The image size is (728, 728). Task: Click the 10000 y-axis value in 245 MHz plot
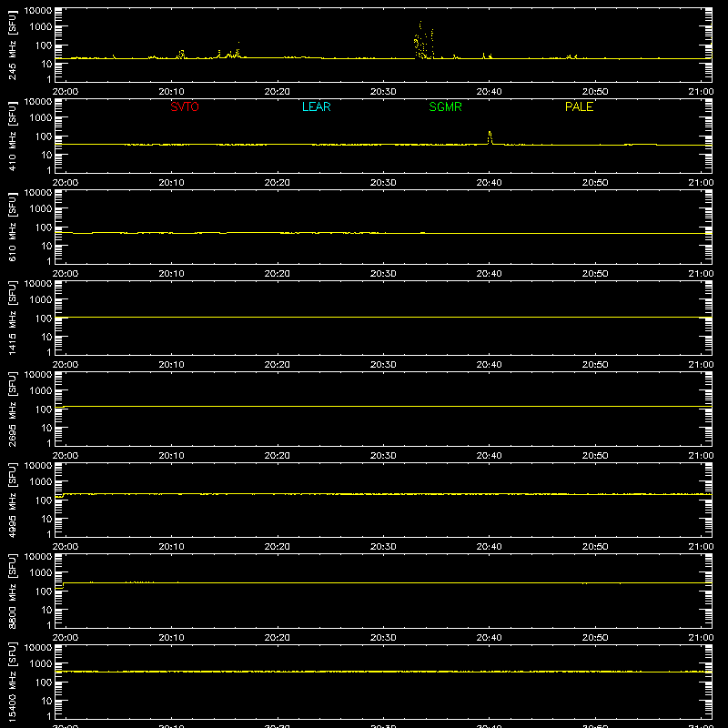click(38, 11)
